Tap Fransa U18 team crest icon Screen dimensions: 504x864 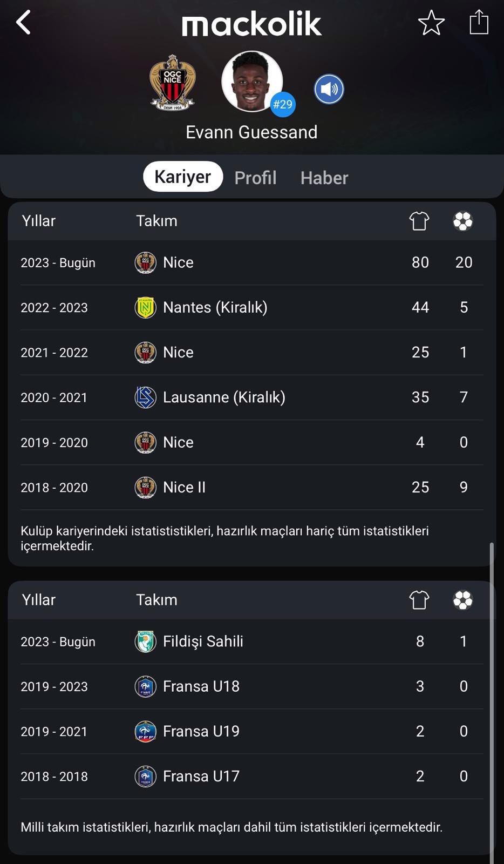coord(145,686)
